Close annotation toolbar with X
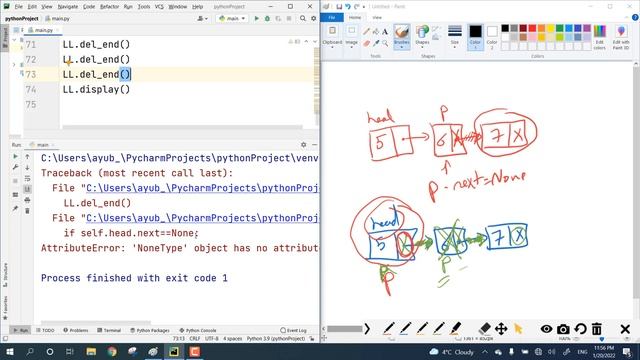Viewport: 640px width, 360px height. [x=625, y=329]
